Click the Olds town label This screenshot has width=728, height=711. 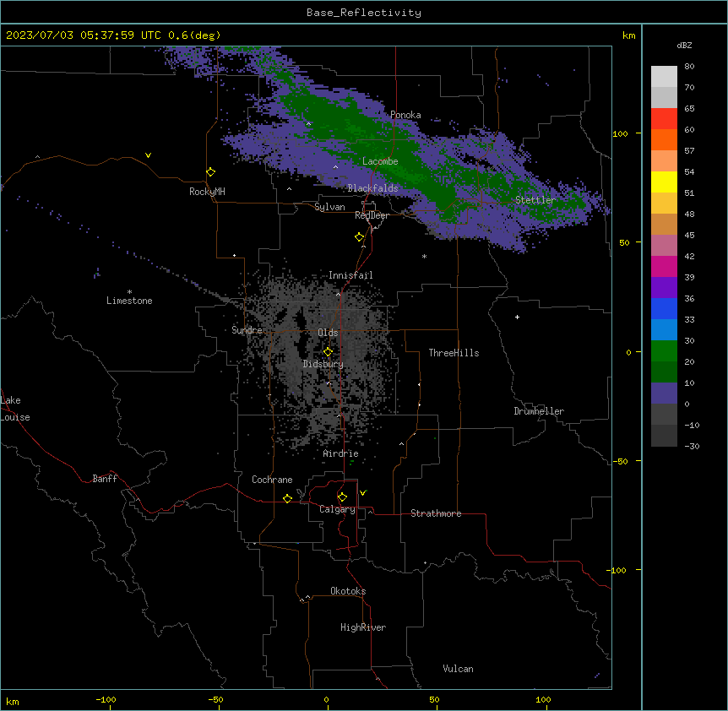tap(328, 333)
